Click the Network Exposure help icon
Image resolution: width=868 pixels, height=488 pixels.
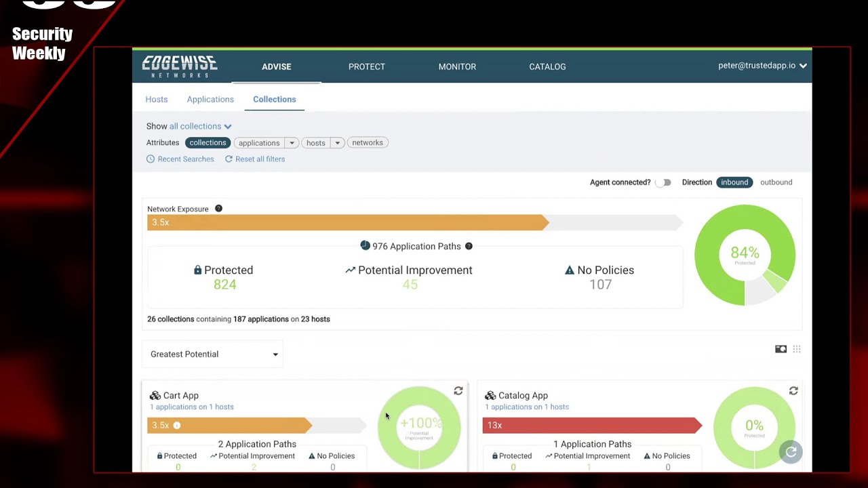[x=218, y=209]
